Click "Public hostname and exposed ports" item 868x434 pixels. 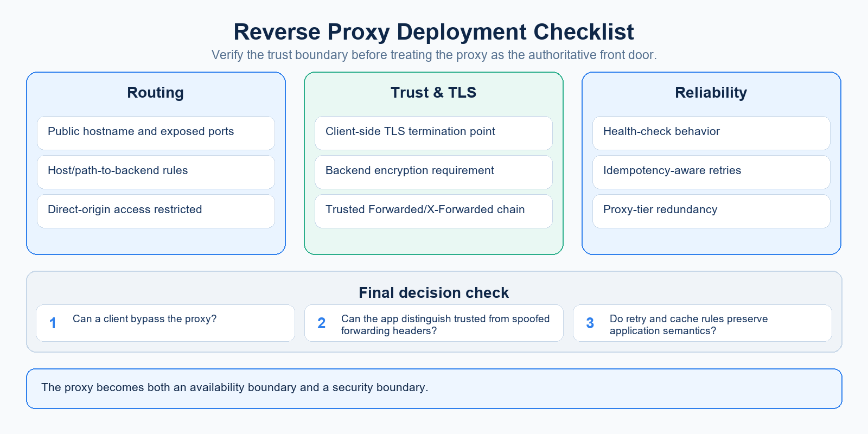[x=156, y=133]
